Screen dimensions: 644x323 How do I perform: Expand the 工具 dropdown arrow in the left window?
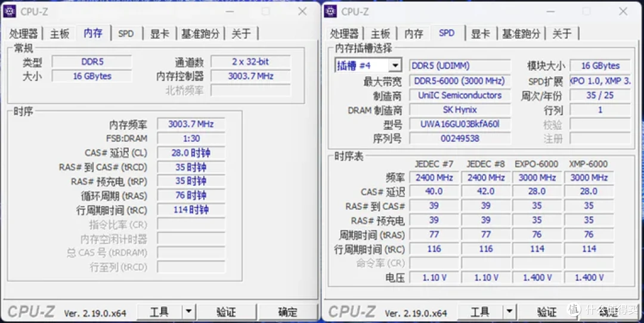click(188, 312)
